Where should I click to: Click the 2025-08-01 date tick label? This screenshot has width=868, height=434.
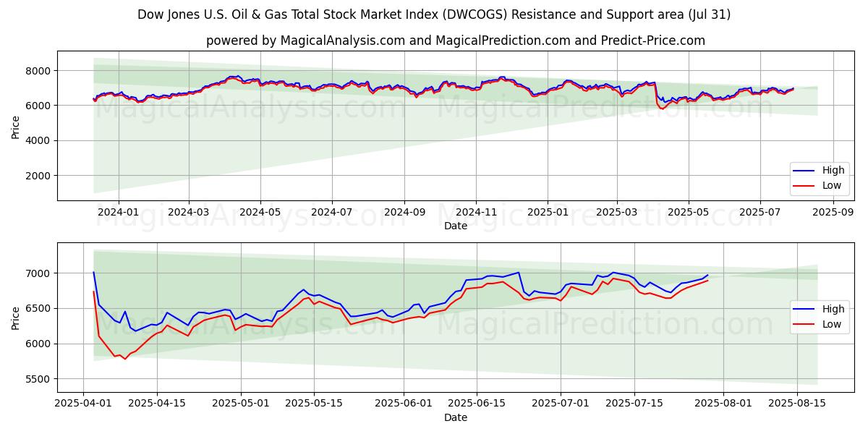tap(723, 404)
